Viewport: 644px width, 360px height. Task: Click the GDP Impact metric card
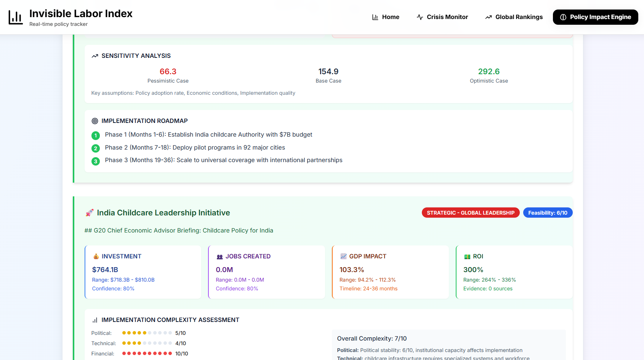click(x=391, y=272)
